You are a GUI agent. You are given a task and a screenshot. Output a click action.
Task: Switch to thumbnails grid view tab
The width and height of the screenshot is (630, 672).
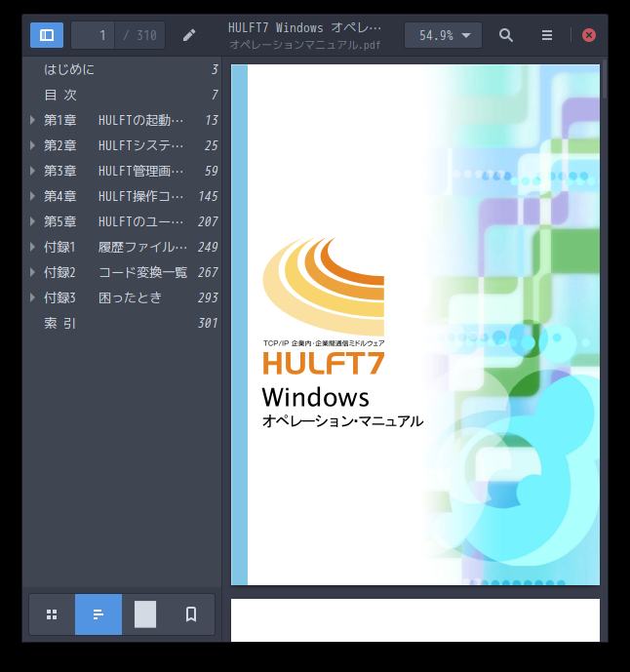[x=52, y=614]
